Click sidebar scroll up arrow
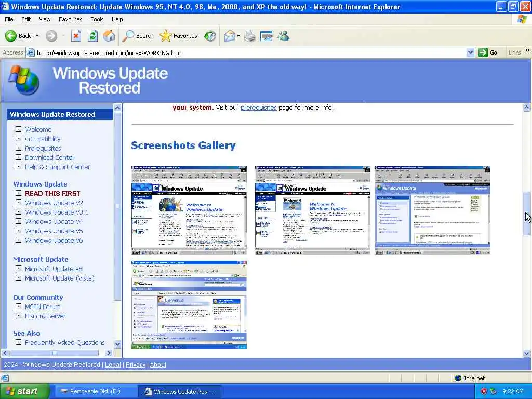 [118, 108]
